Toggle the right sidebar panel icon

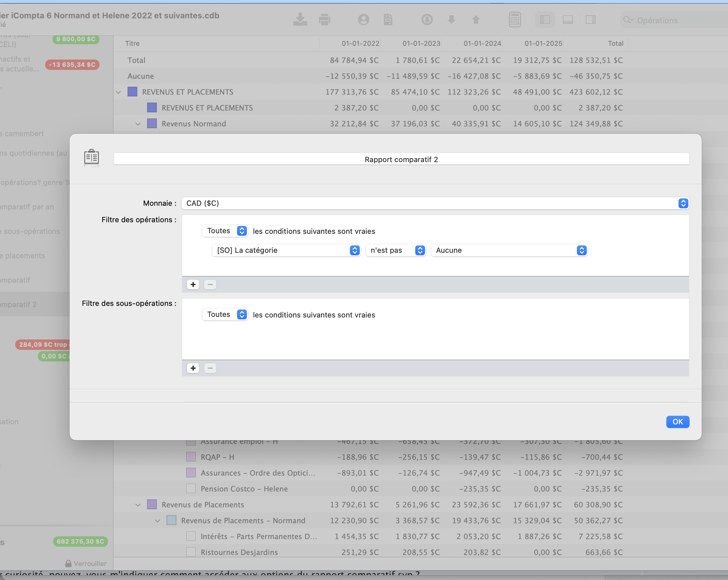tap(591, 20)
